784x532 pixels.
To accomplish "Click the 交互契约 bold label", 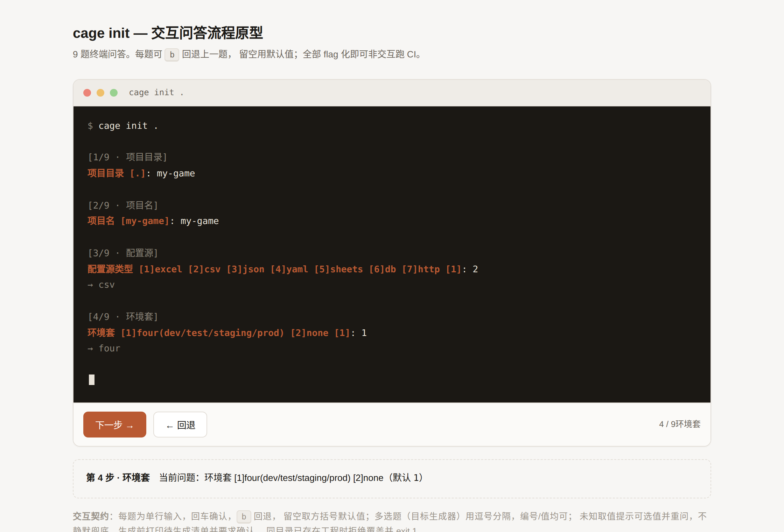I will (91, 516).
